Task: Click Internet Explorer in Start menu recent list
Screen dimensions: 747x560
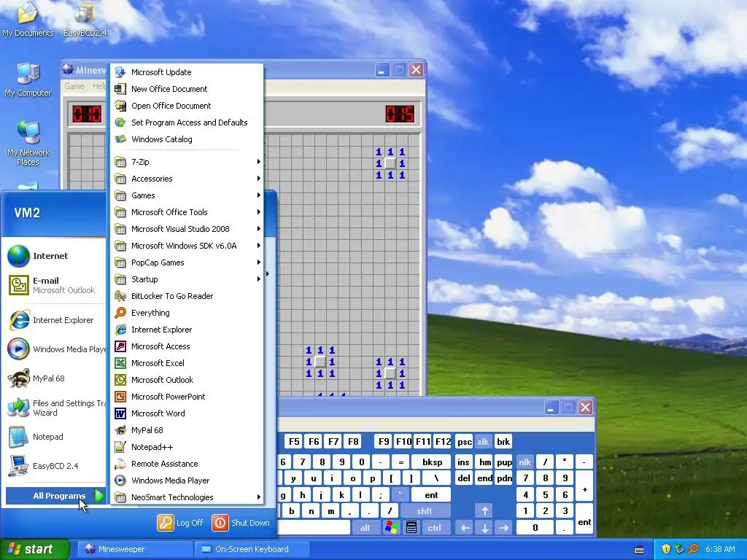Action: click(x=55, y=321)
